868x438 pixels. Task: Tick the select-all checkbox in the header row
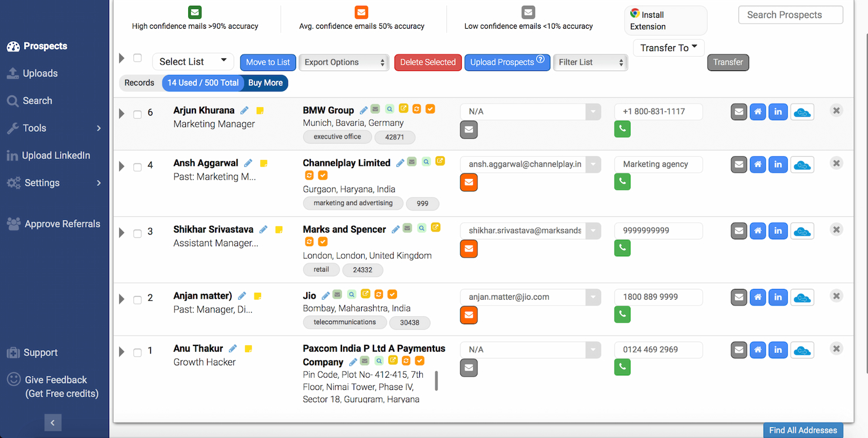click(x=137, y=57)
